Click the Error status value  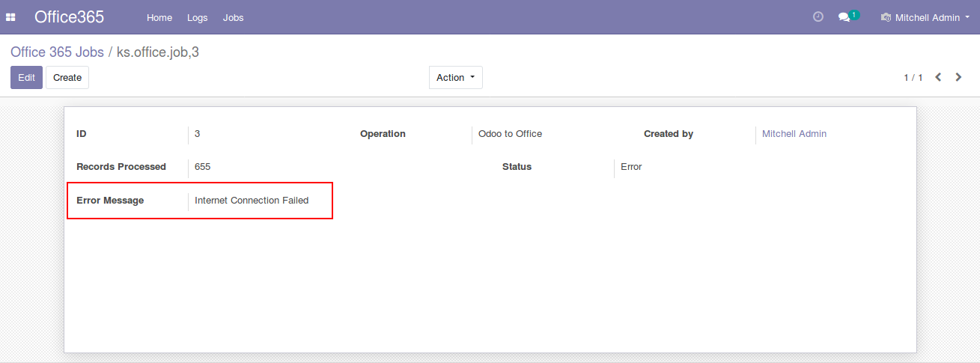(631, 167)
